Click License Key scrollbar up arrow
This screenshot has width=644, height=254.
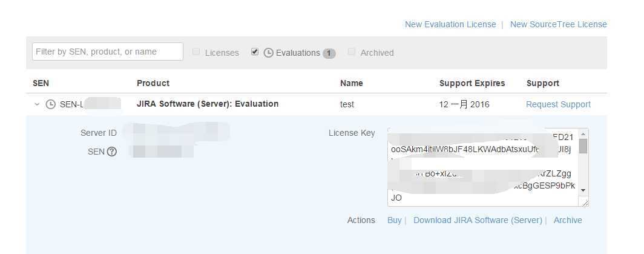click(x=583, y=134)
